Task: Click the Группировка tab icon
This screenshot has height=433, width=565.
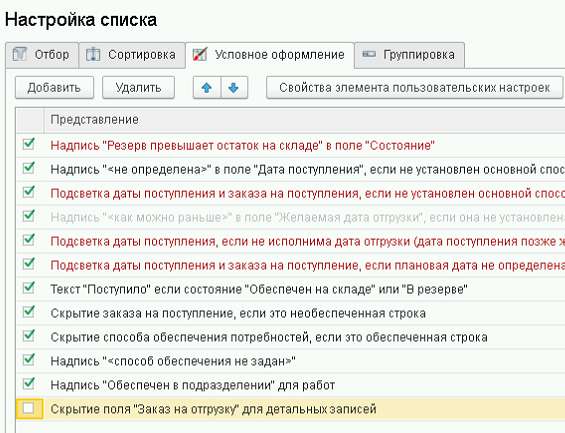Action: (369, 54)
